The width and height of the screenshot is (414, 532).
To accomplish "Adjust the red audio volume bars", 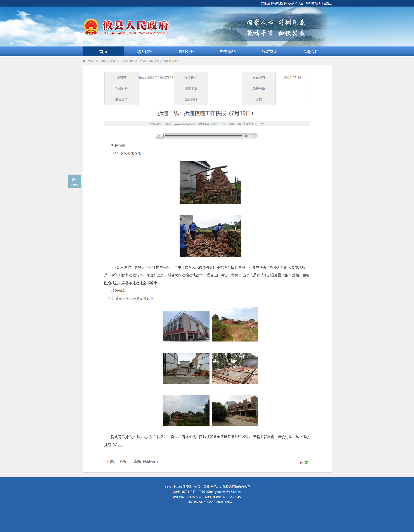I will point(248,136).
